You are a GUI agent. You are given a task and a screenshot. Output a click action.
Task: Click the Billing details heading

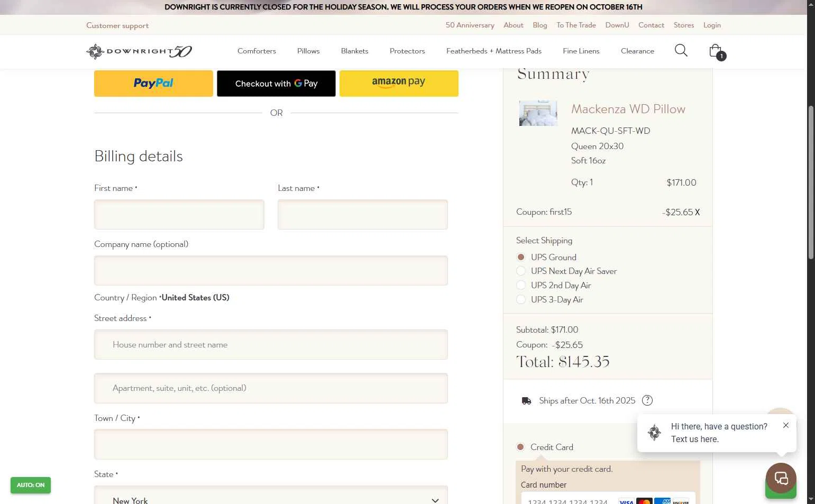click(x=139, y=156)
